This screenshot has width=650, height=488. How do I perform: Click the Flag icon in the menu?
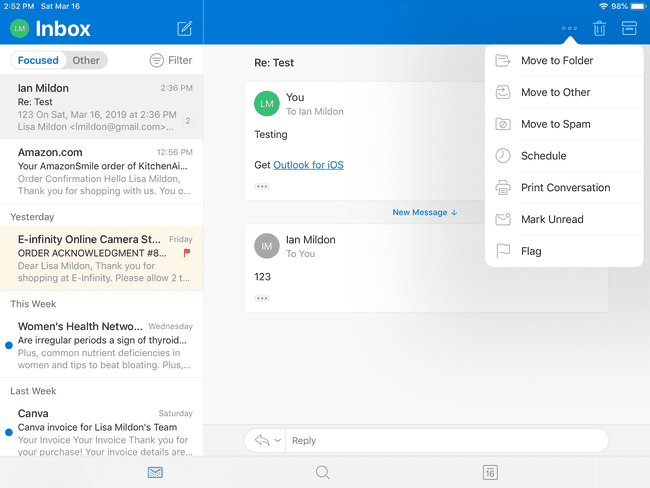tap(503, 251)
